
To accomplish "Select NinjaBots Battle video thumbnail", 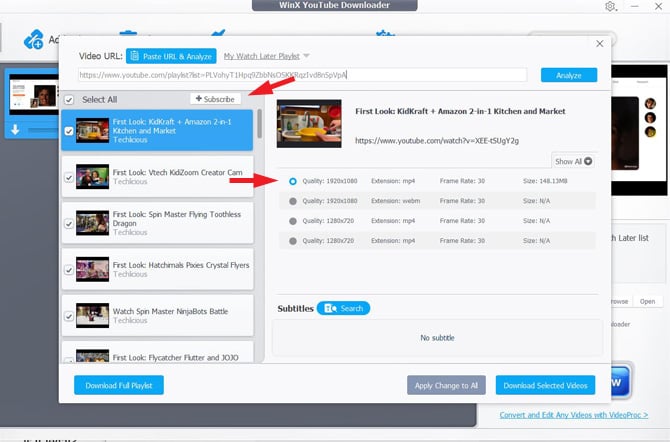I will (92, 315).
